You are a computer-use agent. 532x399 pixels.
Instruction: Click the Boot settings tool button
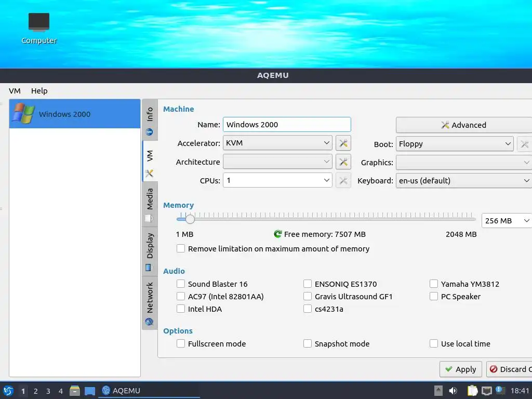point(525,144)
